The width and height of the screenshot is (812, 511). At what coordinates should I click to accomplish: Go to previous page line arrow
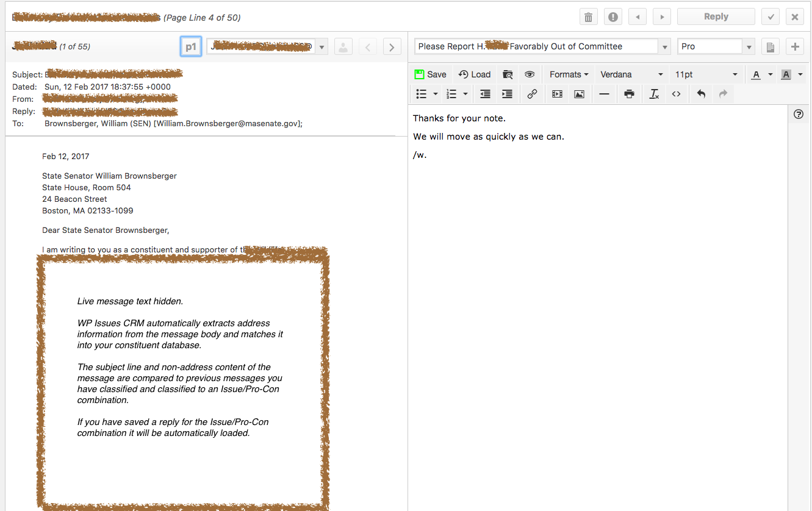pyautogui.click(x=638, y=17)
